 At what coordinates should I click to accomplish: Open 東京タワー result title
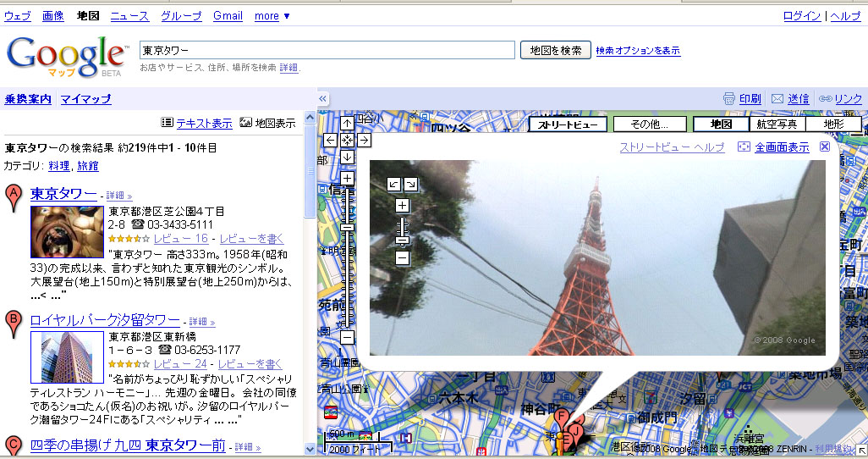63,194
